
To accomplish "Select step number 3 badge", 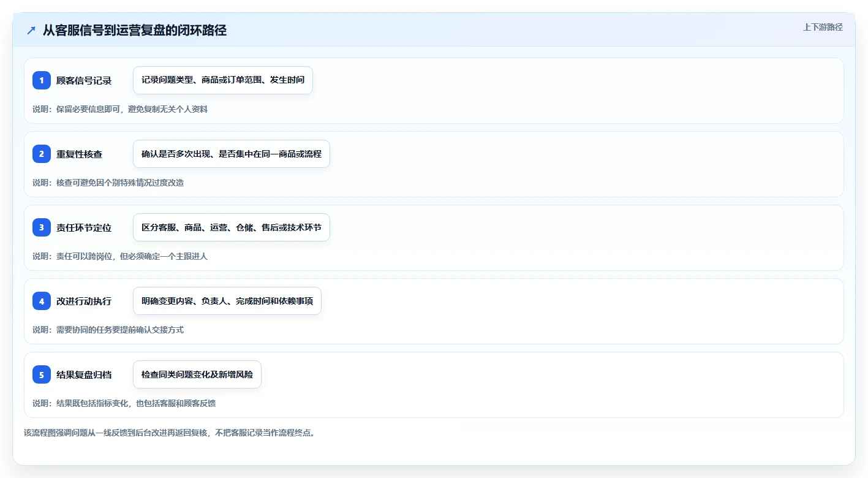I will pyautogui.click(x=42, y=227).
